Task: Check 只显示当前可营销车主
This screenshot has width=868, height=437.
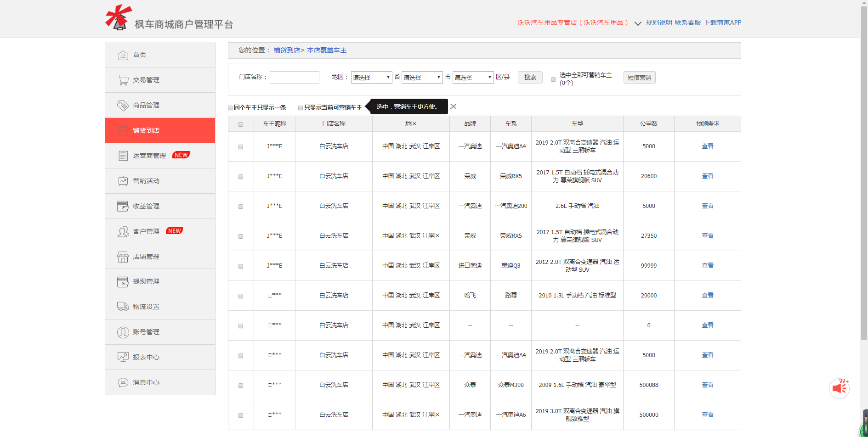Action: pos(300,107)
